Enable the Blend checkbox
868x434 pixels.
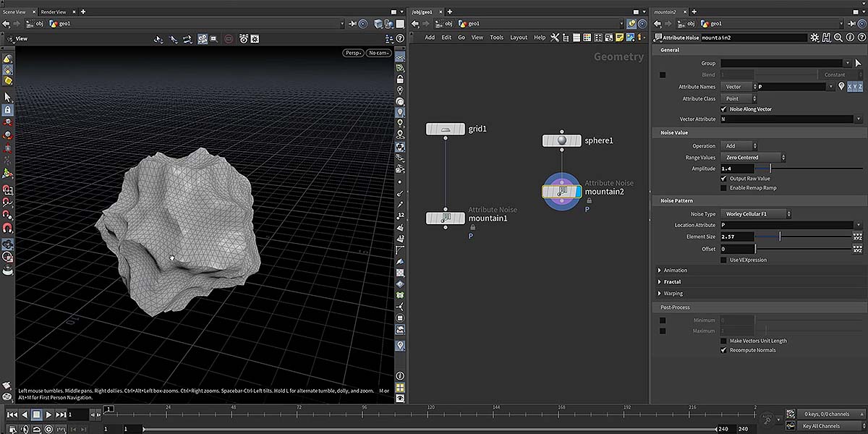663,75
